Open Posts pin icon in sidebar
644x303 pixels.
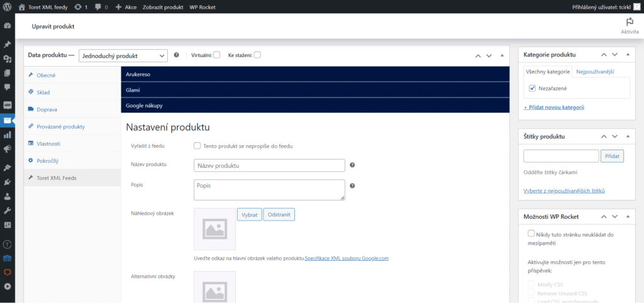pos(7,45)
